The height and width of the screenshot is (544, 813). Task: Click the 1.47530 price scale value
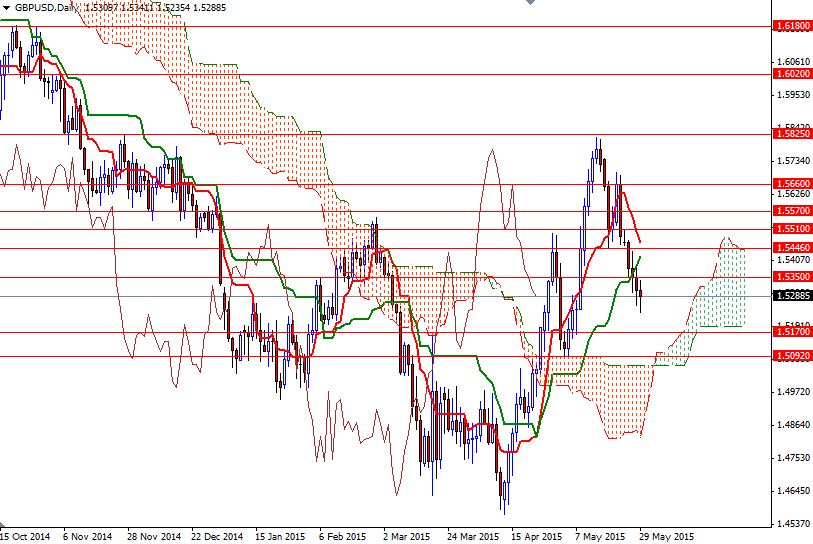click(793, 457)
